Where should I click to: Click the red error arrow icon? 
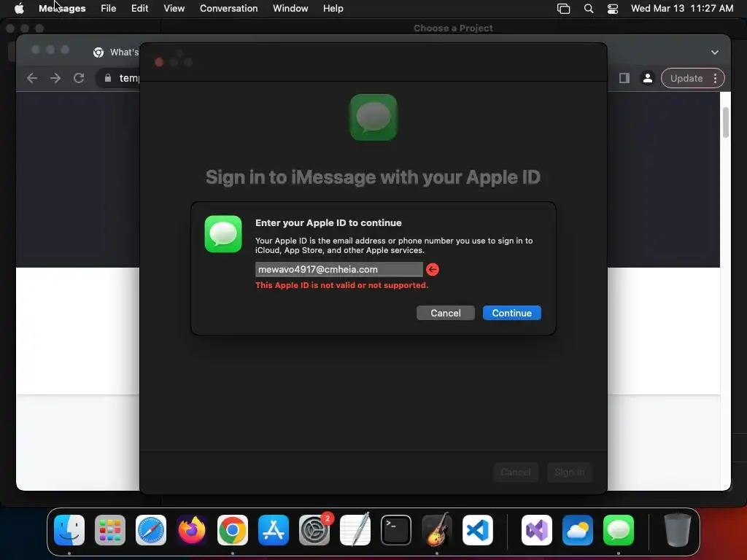[433, 270]
